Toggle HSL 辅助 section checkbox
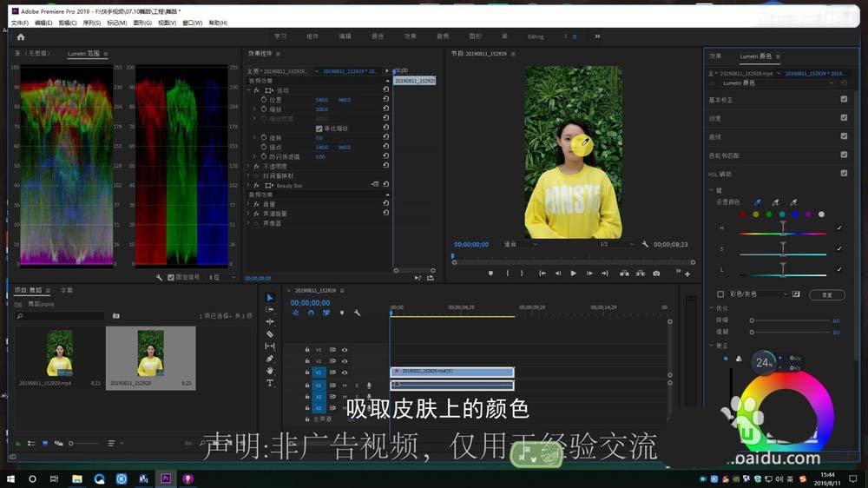868x488 pixels. pos(844,173)
